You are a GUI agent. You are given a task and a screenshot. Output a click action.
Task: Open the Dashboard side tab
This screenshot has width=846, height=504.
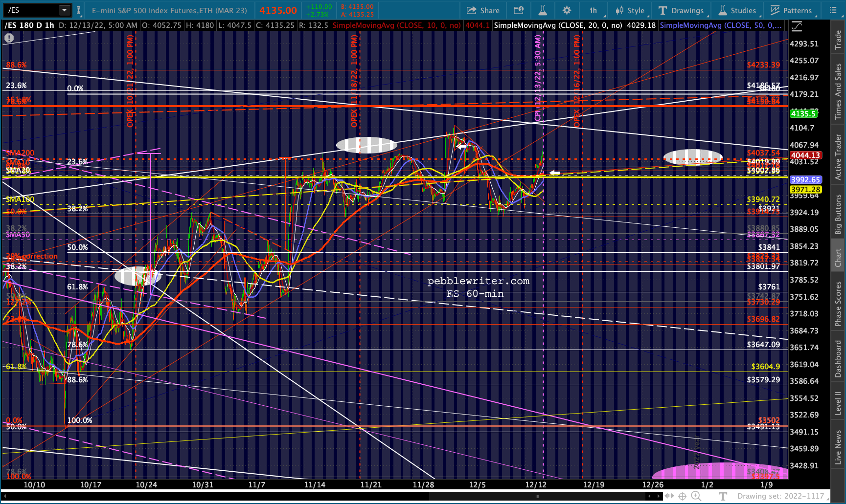point(838,359)
